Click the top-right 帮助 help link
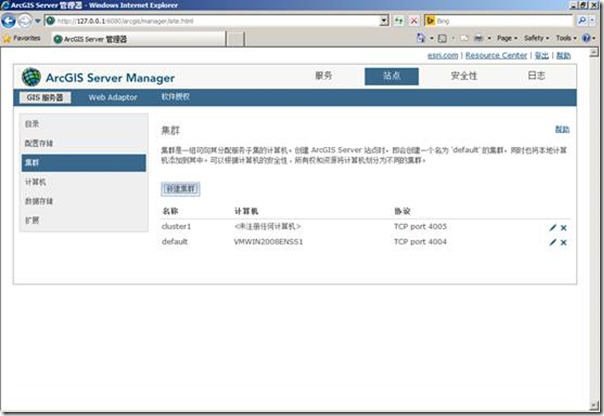Image resolution: width=604 pixels, height=416 pixels. [563, 55]
